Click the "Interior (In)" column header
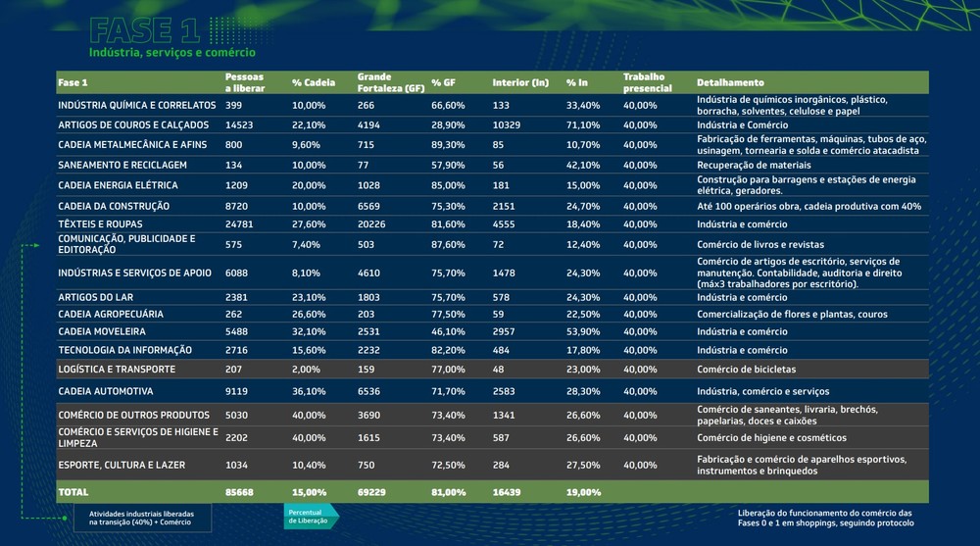This screenshot has height=546, width=980. [x=520, y=82]
